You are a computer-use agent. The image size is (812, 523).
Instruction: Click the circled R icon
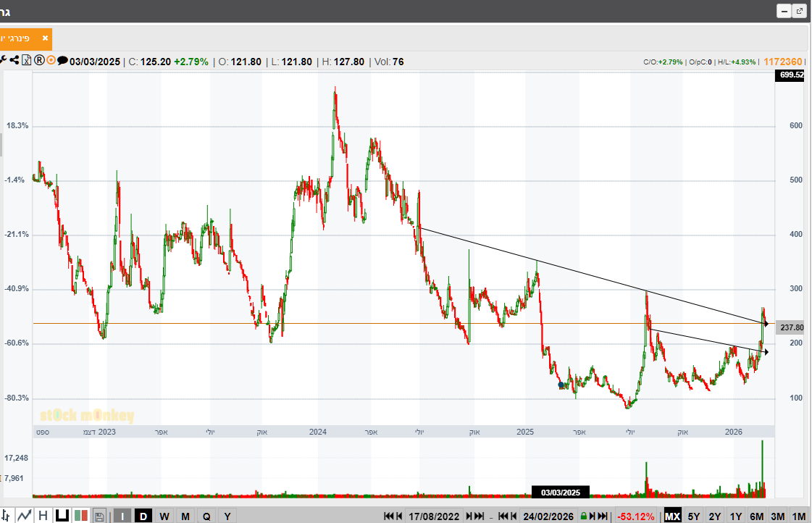pos(39,61)
